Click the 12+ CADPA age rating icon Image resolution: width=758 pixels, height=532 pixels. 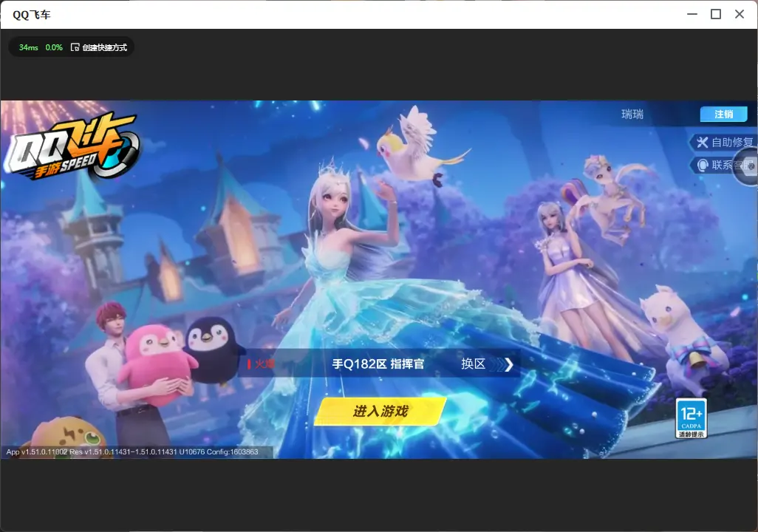pos(691,418)
